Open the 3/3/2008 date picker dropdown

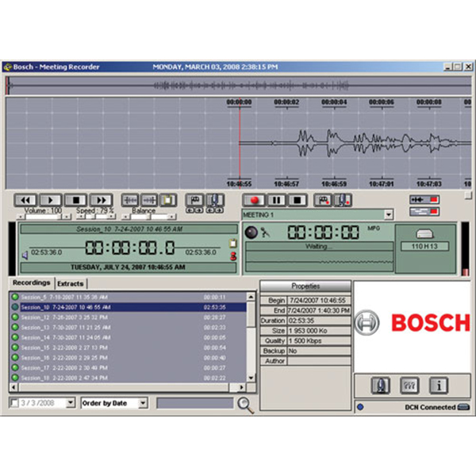[x=71, y=403]
